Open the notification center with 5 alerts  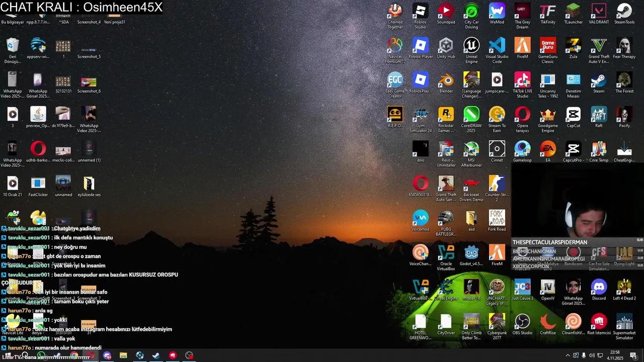click(x=633, y=355)
